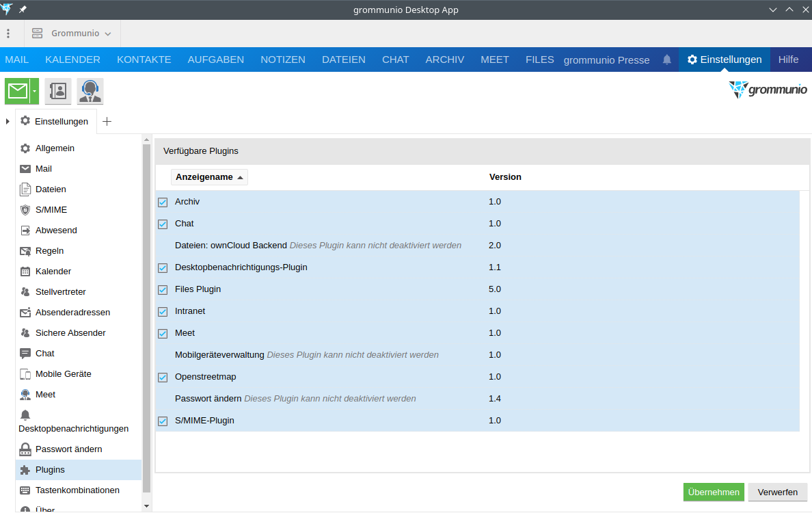The image size is (812, 513).
Task: Uncheck the Archiv plugin checkbox
Action: [163, 202]
